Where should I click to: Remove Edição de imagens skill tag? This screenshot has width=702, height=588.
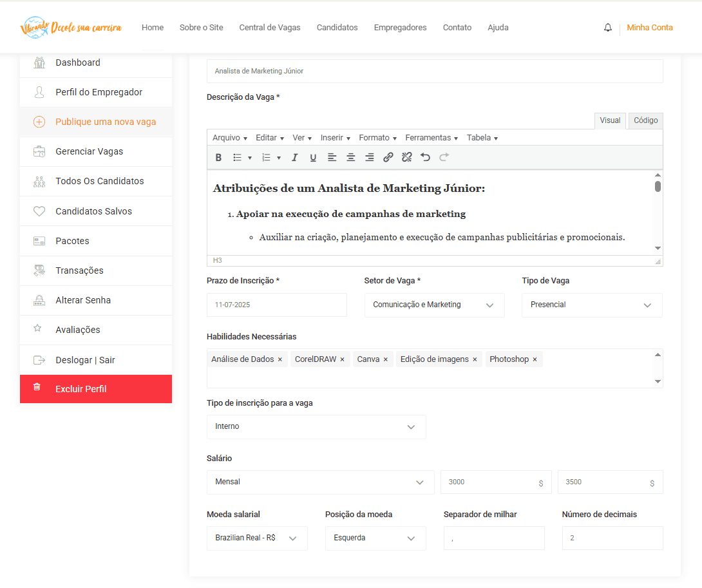pos(475,359)
